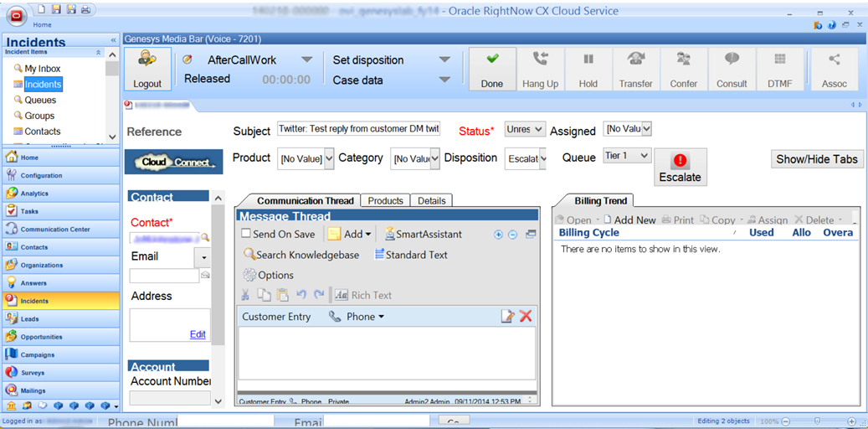Switch to the Details tab

pyautogui.click(x=432, y=201)
